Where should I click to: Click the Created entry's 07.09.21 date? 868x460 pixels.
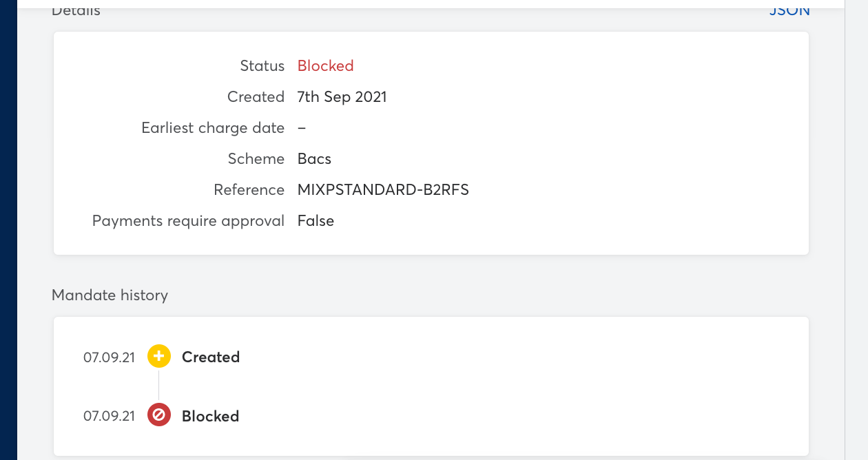(110, 357)
